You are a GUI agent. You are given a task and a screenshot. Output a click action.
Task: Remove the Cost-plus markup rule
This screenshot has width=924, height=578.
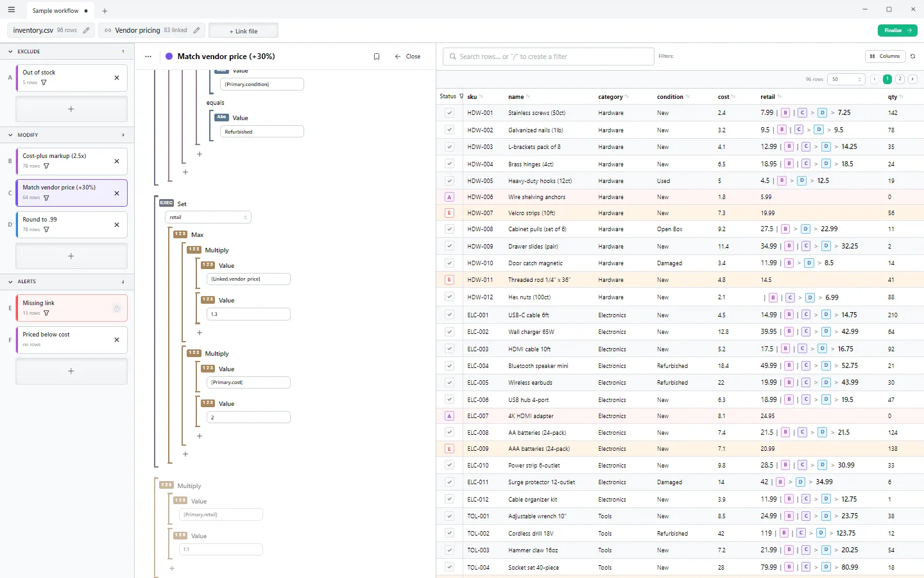coord(117,161)
